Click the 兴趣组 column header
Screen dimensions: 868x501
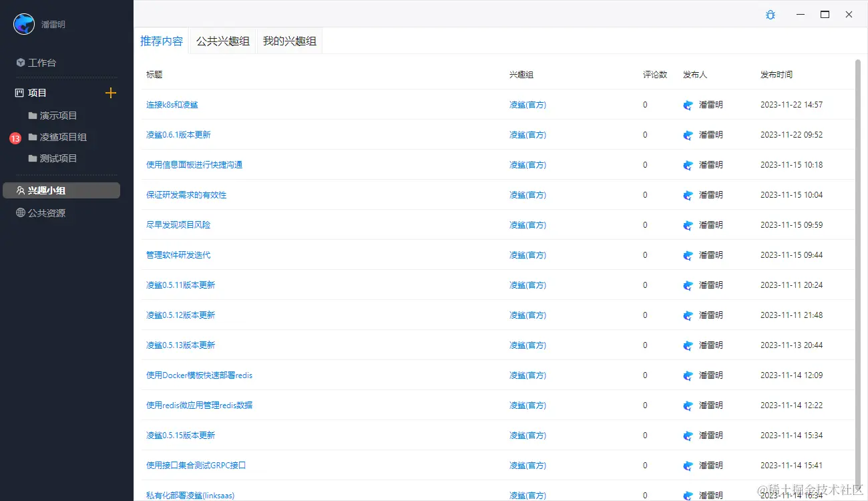pos(521,75)
